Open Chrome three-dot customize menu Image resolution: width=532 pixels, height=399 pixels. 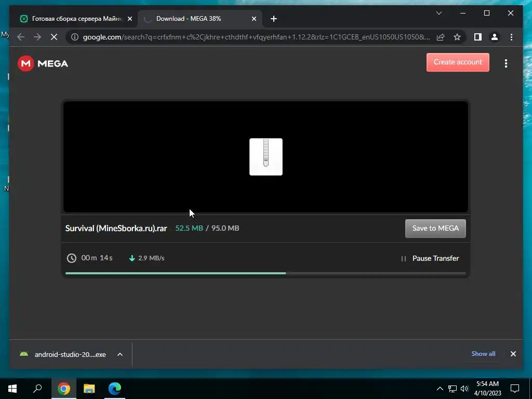coord(512,37)
